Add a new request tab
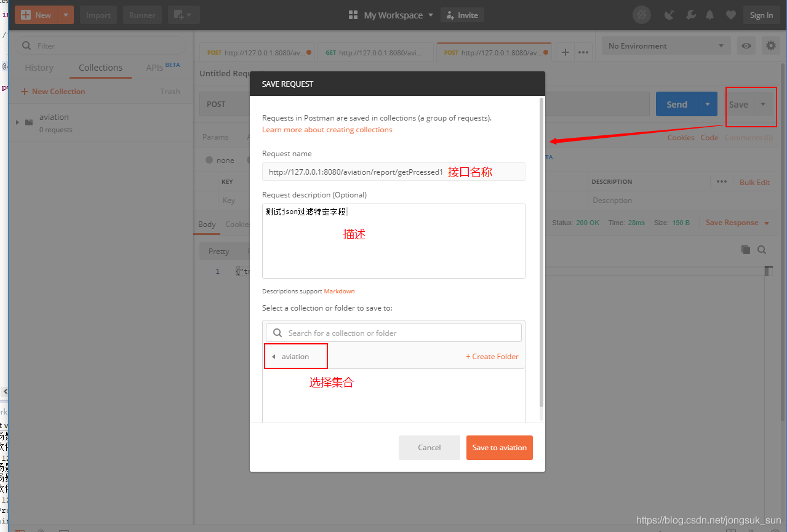 tap(565, 52)
